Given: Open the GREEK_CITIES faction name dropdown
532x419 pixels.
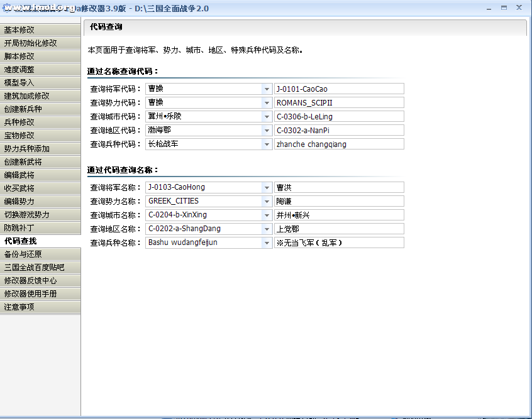Looking at the screenshot, I should coord(267,202).
